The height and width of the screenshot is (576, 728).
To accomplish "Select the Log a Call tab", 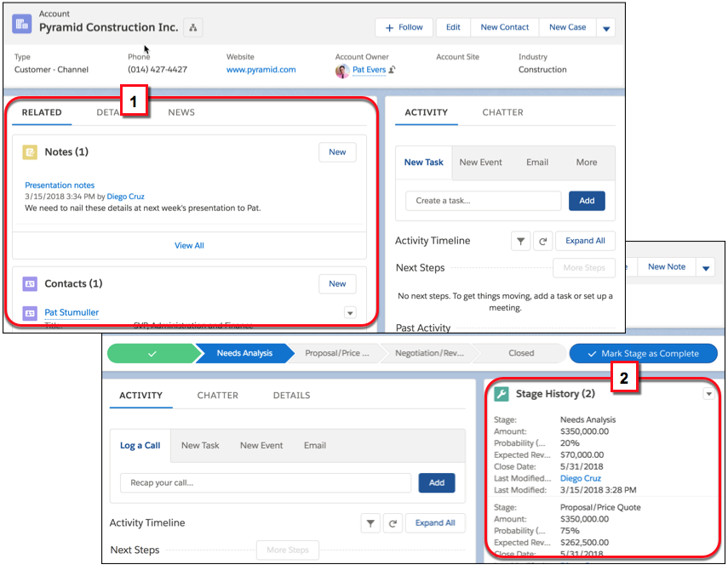I will [x=140, y=446].
